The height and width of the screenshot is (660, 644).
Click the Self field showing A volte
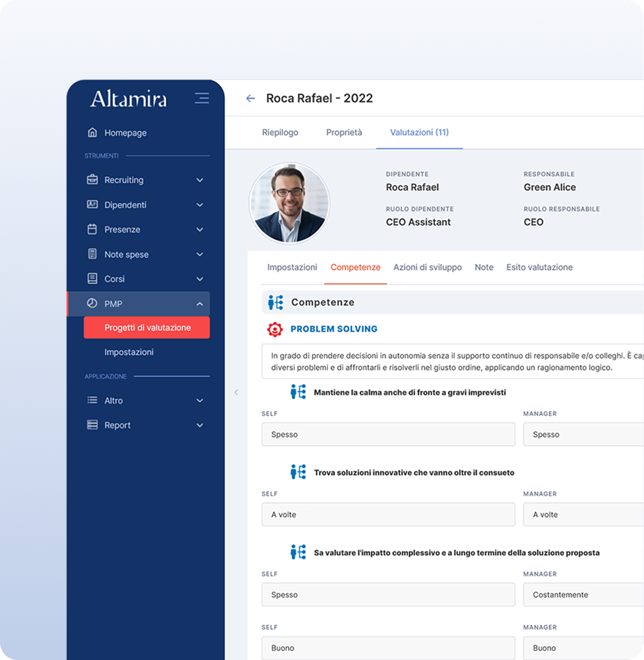[388, 515]
